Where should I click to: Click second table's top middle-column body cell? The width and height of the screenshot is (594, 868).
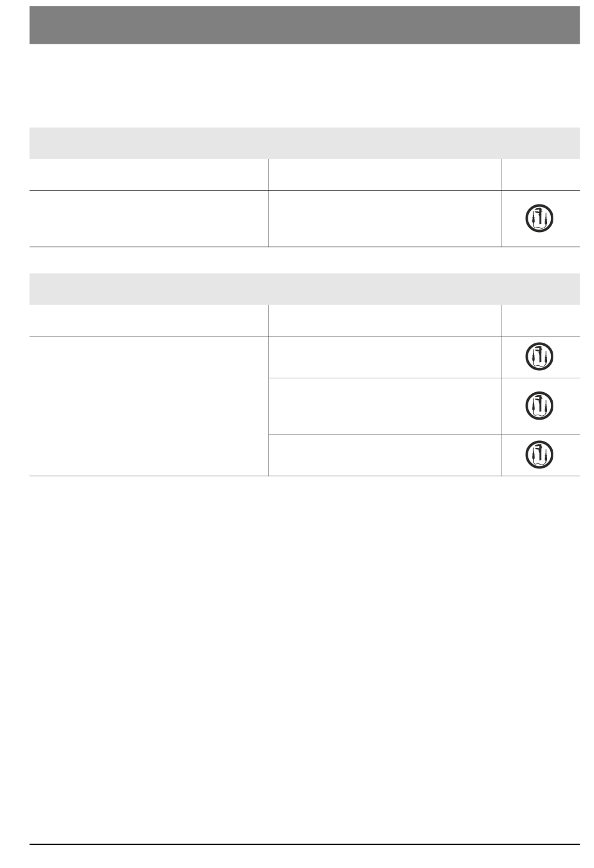[385, 357]
